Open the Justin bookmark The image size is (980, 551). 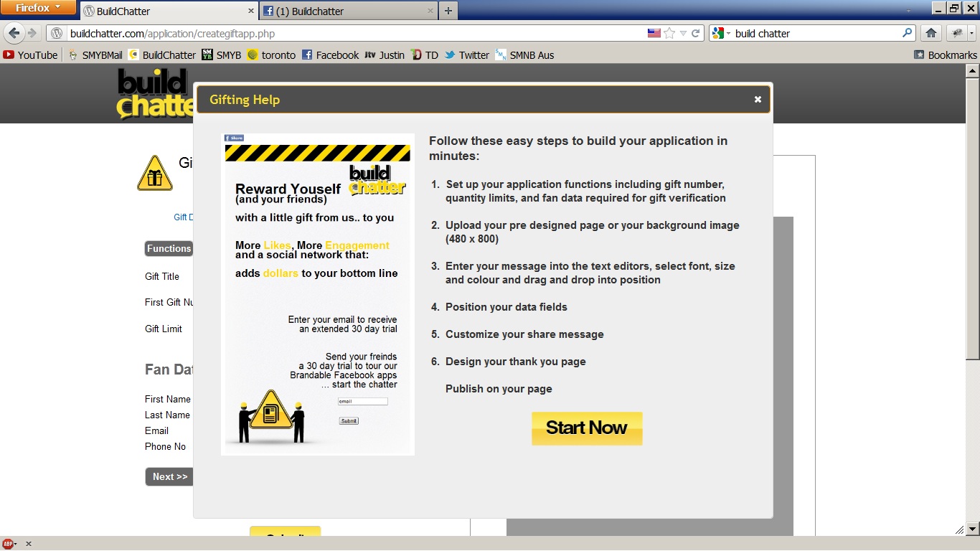(x=385, y=55)
